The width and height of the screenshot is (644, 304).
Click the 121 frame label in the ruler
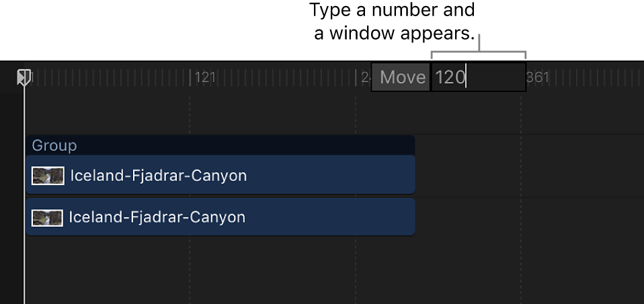205,78
